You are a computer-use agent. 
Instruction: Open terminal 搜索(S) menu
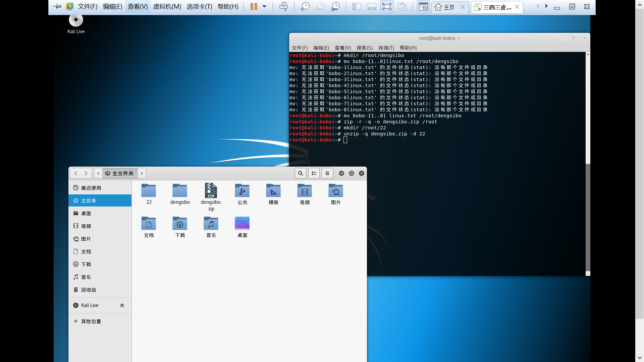click(364, 48)
